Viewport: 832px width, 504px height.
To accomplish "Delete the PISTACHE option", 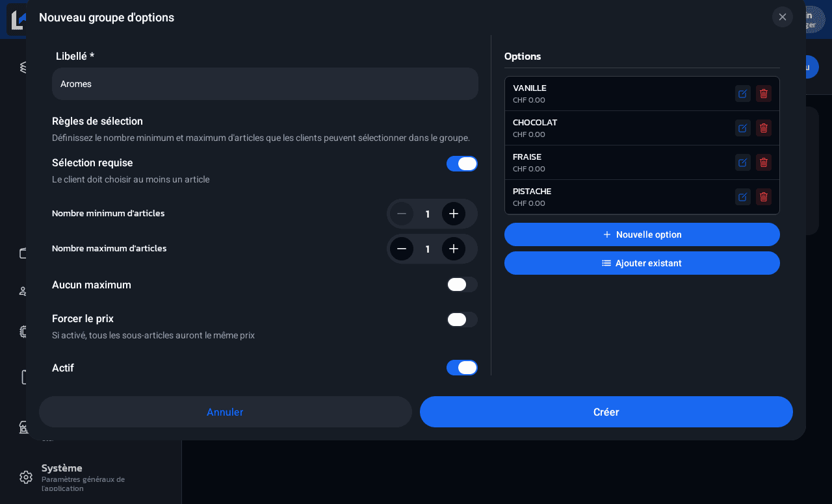I will [764, 197].
